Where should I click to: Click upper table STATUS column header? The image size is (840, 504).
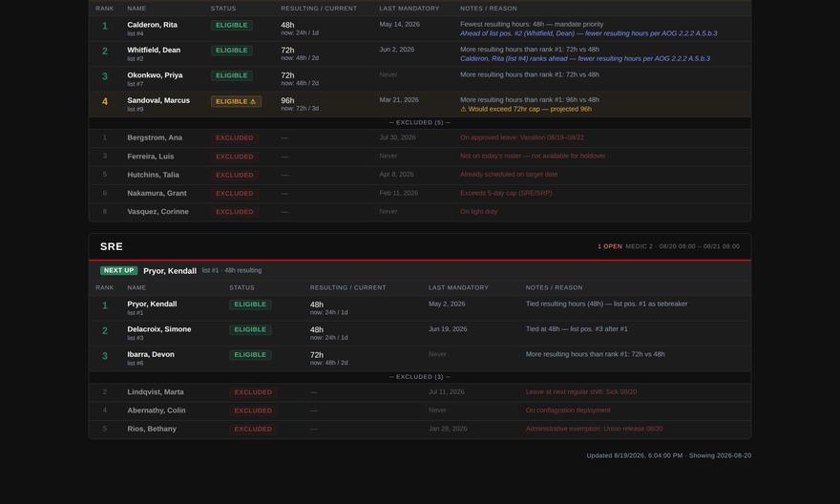pyautogui.click(x=222, y=9)
